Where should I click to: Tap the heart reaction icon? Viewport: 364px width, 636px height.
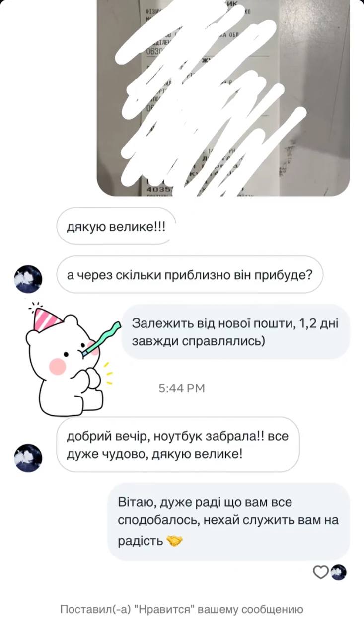321,572
